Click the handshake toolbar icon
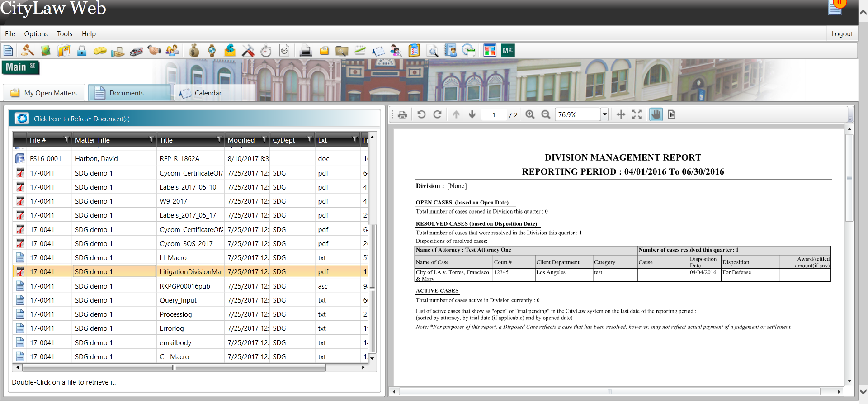 [154, 50]
